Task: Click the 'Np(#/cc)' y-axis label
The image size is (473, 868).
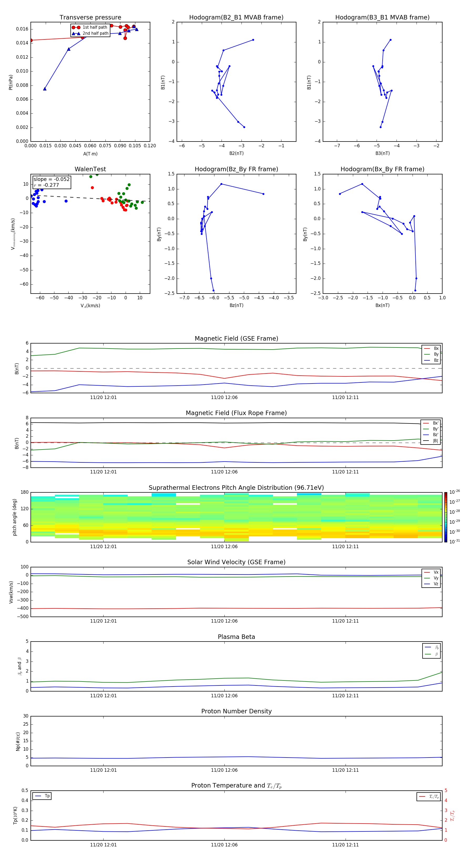Action: click(x=18, y=741)
